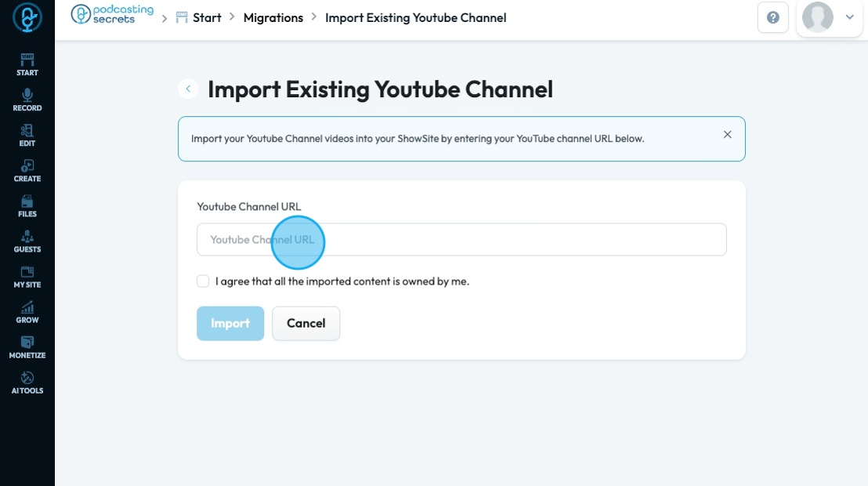The height and width of the screenshot is (486, 868).
Task: Navigate to Migrations in breadcrumb
Action: pyautogui.click(x=273, y=18)
